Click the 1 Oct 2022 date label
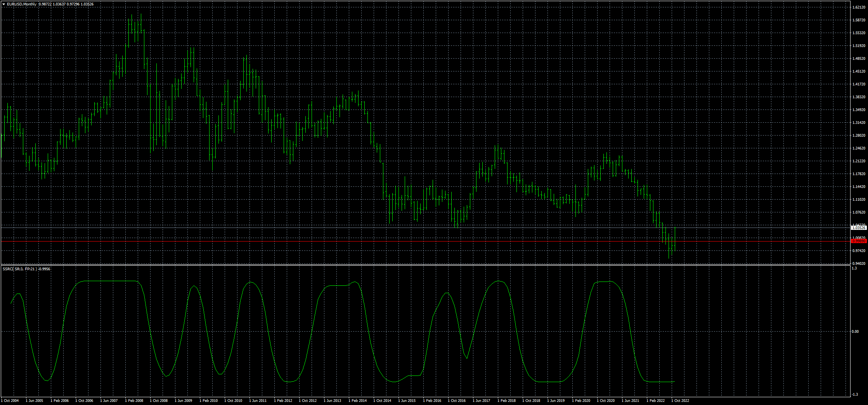868x405 pixels. point(680,401)
